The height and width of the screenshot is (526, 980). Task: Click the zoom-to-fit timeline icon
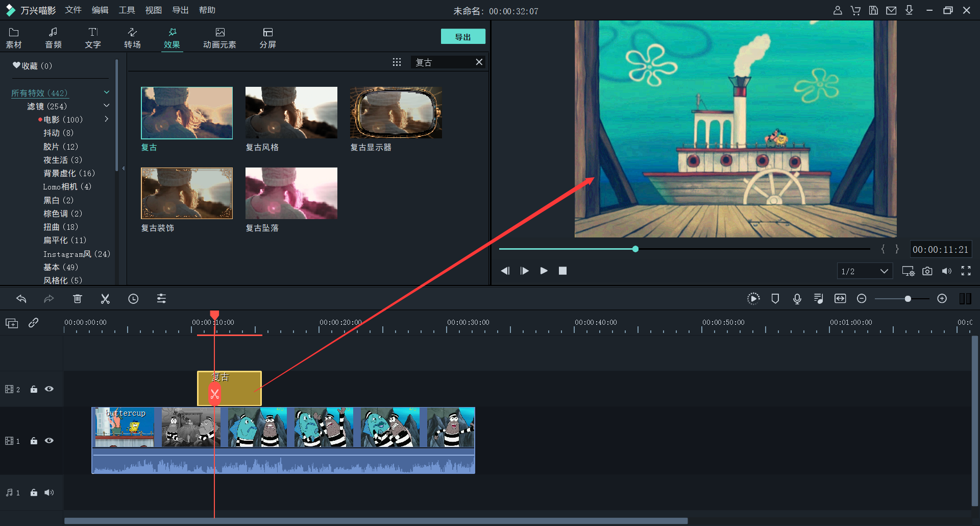tap(840, 299)
